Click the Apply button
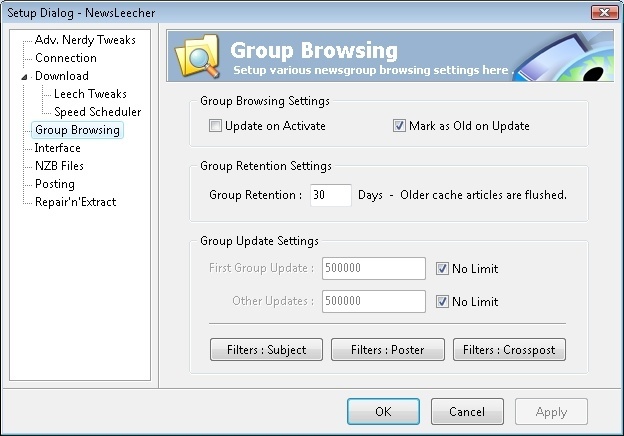This screenshot has width=624, height=436. point(551,411)
